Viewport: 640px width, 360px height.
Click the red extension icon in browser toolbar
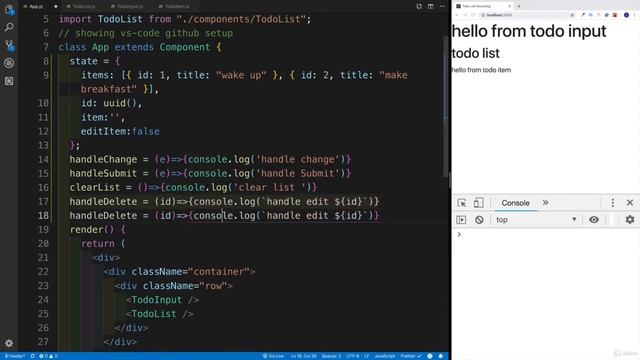pyautogui.click(x=615, y=15)
